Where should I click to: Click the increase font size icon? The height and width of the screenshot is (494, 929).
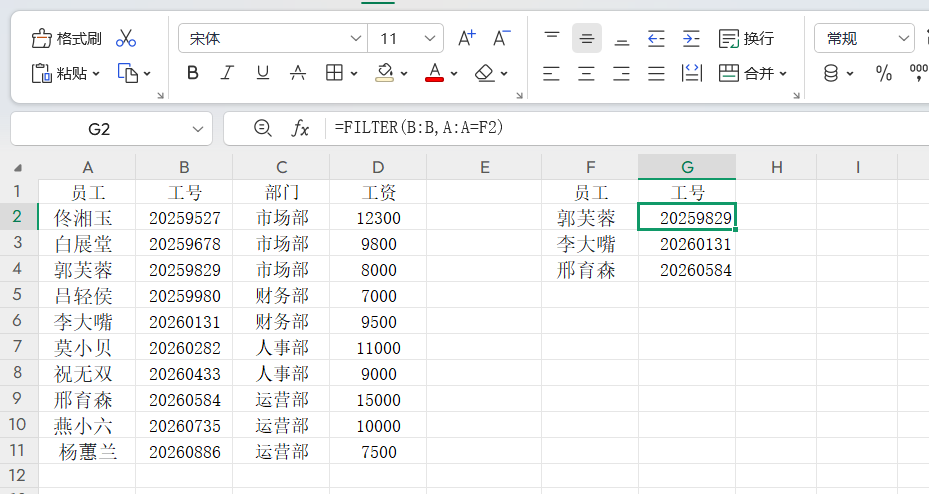(x=466, y=39)
